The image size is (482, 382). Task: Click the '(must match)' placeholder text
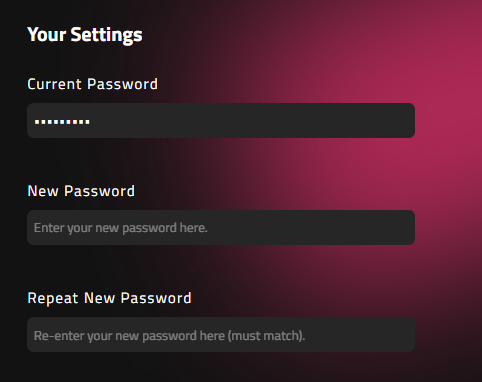pos(266,336)
